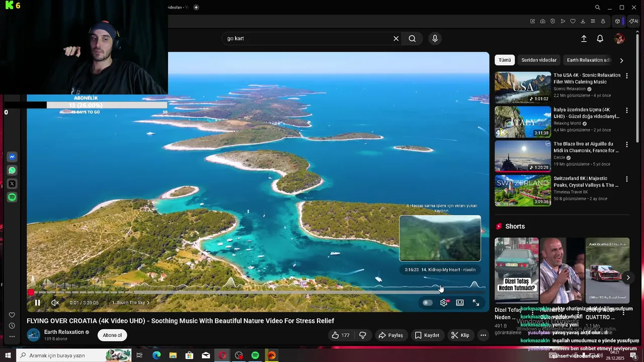This screenshot has width=644, height=362.
Task: Open the page edit/note icon in address bar
Action: (532, 21)
